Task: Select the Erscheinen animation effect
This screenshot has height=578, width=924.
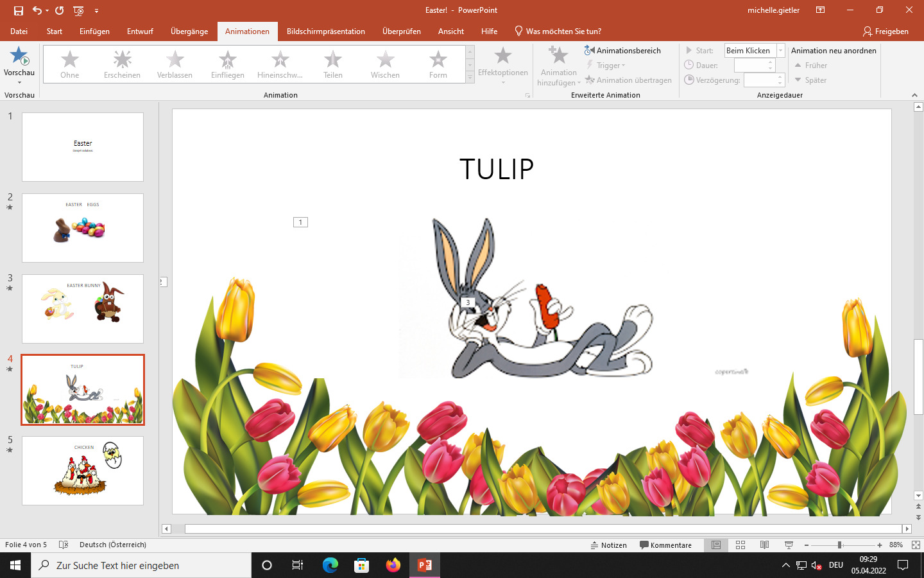Action: pyautogui.click(x=122, y=65)
